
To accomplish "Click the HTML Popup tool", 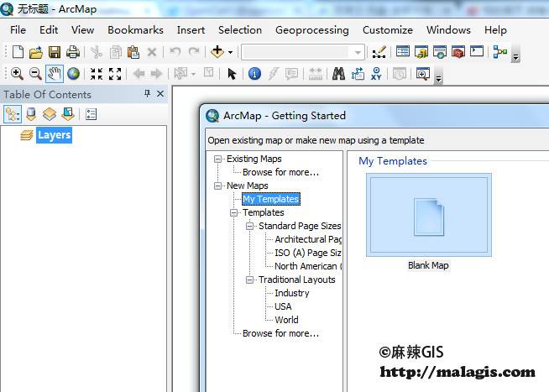I will click(x=291, y=74).
